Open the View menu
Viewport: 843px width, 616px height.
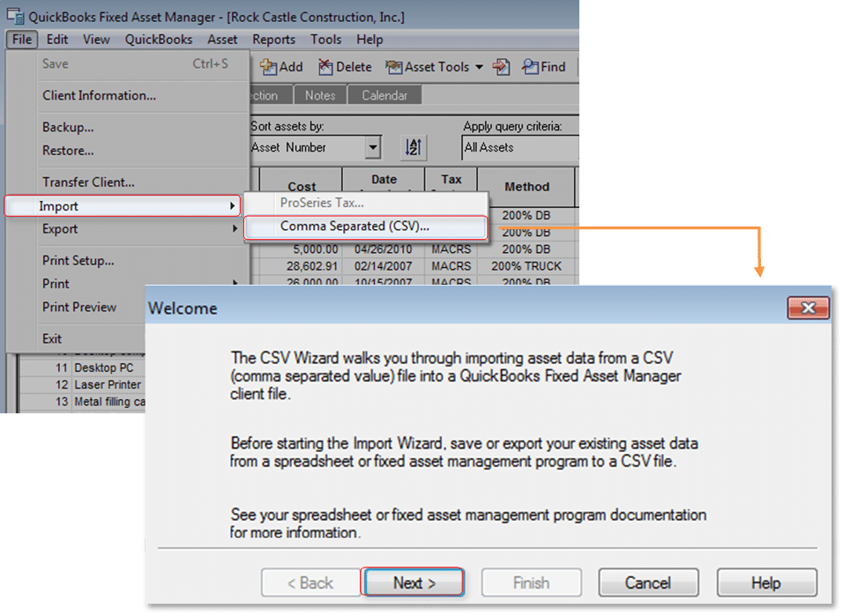coord(96,40)
